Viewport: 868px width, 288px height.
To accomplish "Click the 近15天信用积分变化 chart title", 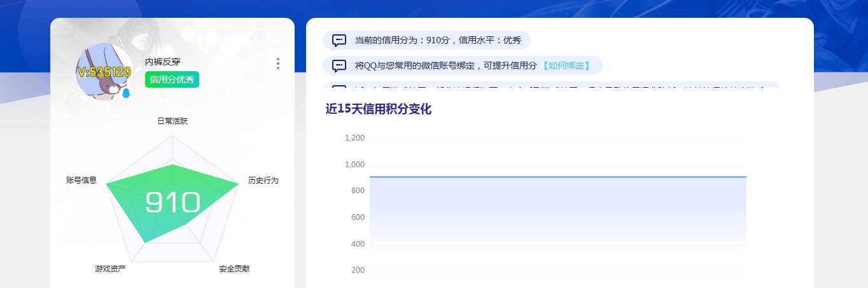I will pyautogui.click(x=378, y=109).
